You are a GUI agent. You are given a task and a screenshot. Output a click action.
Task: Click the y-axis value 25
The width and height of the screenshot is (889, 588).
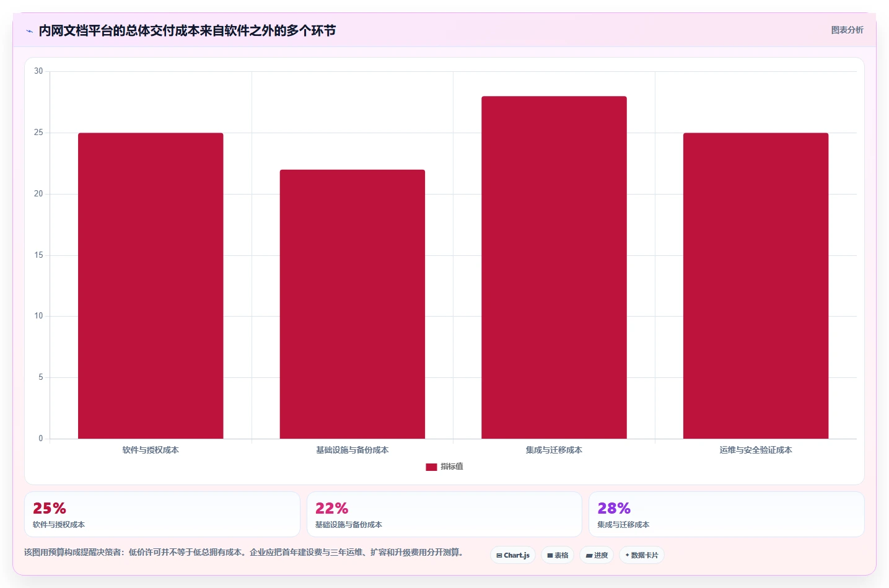click(38, 133)
